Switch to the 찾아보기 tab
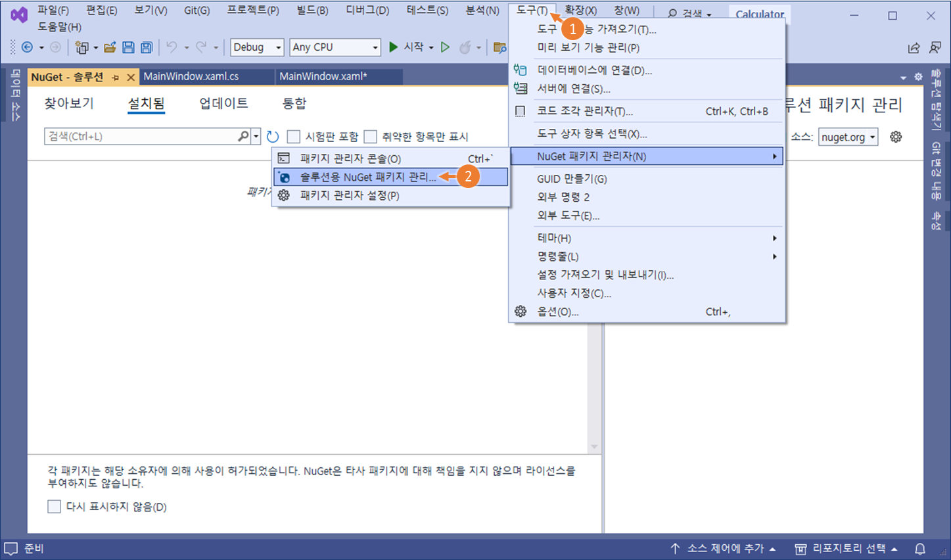Viewport: 951px width, 560px height. tap(69, 103)
